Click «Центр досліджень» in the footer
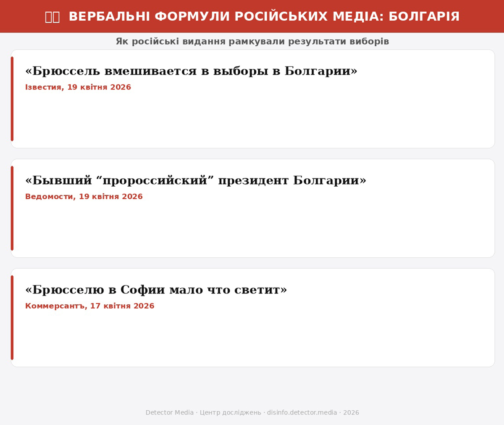Image resolution: width=504 pixels, height=425 pixels. coord(230,413)
